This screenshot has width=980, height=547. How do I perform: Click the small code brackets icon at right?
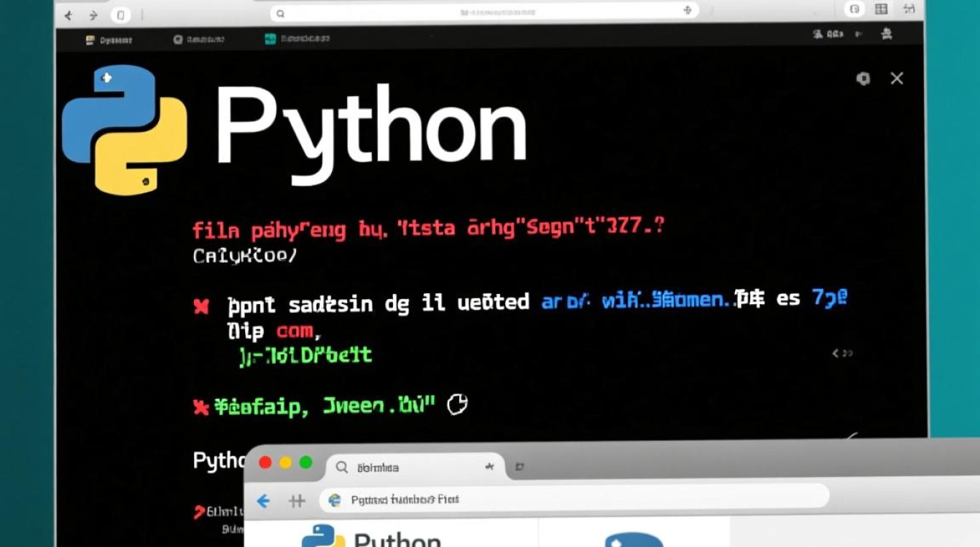pyautogui.click(x=842, y=354)
